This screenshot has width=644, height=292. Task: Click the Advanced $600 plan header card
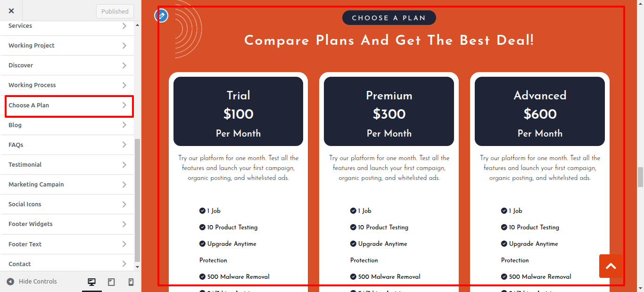click(x=539, y=112)
